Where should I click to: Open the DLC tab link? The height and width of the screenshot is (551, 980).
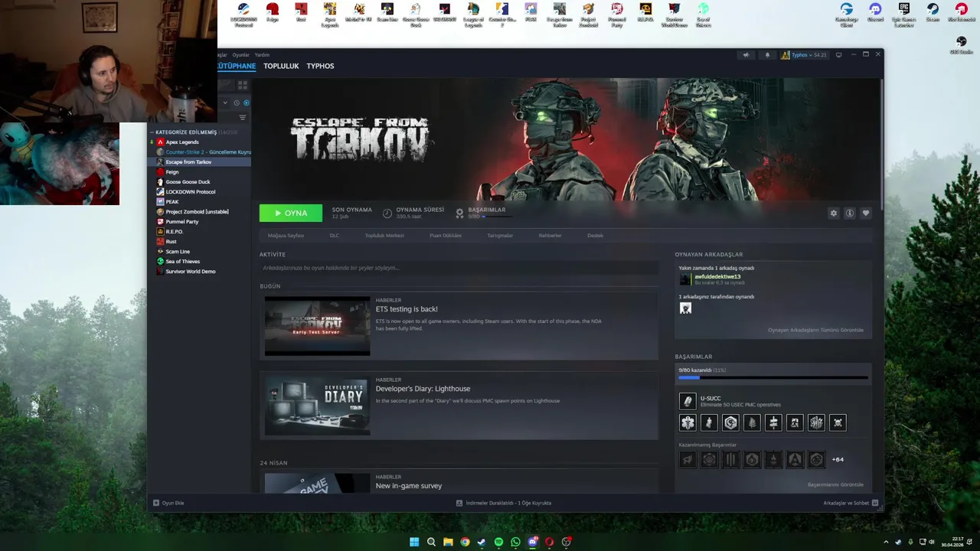(335, 236)
